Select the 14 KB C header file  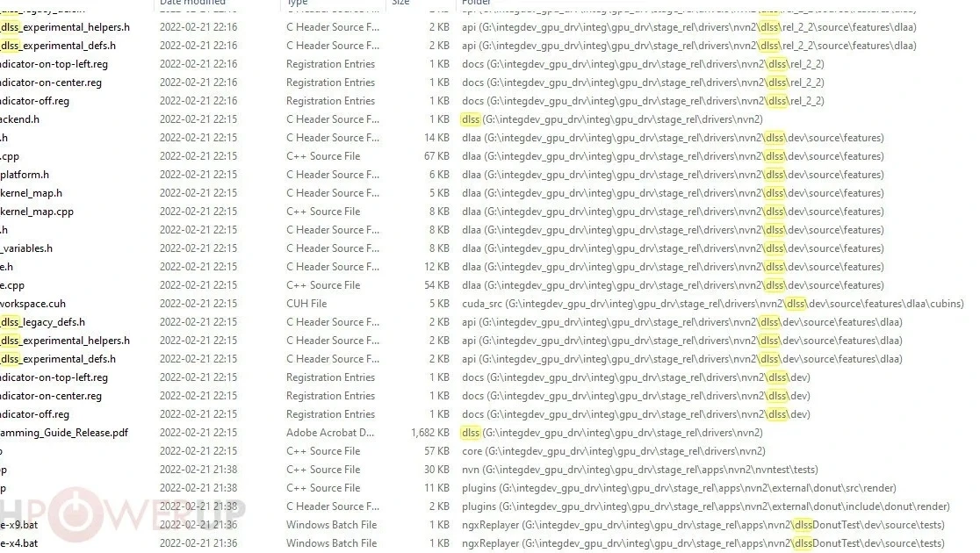pos(4,138)
